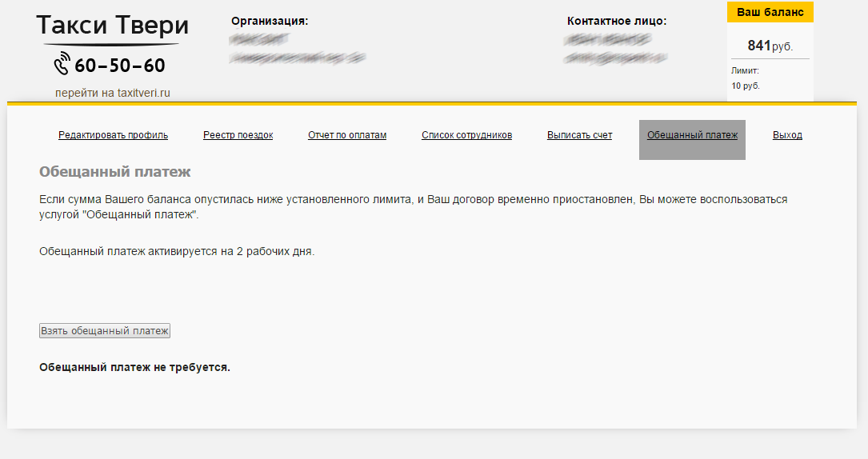Screen dimensions: 868x459
Task: Log out via the Выход link
Action: 787,135
